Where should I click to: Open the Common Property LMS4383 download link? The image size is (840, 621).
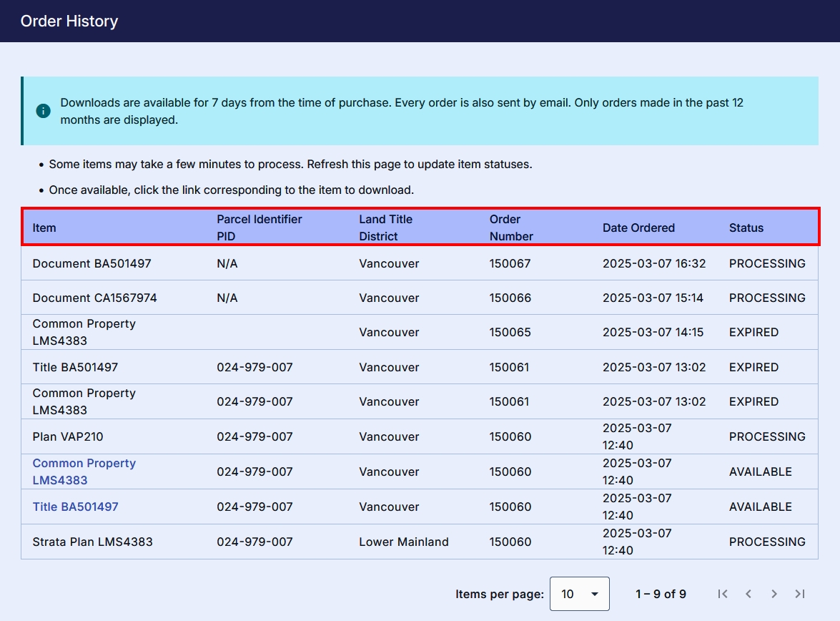84,471
